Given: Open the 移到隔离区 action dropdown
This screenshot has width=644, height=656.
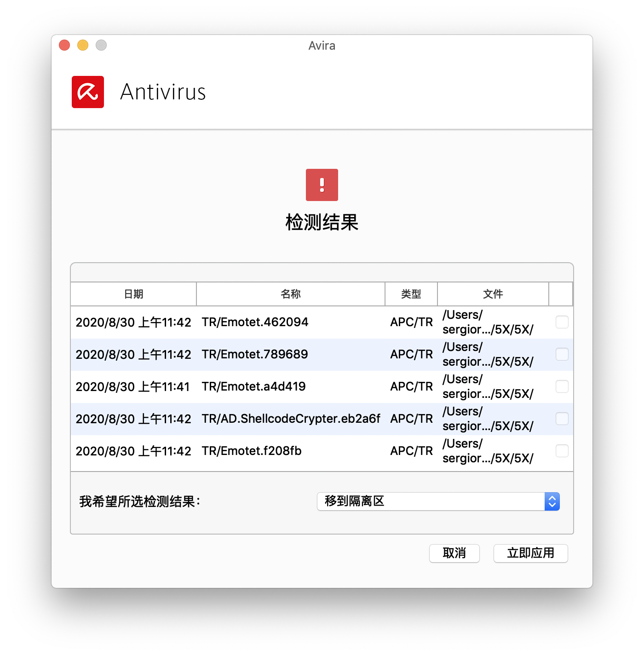Looking at the screenshot, I should pyautogui.click(x=438, y=501).
